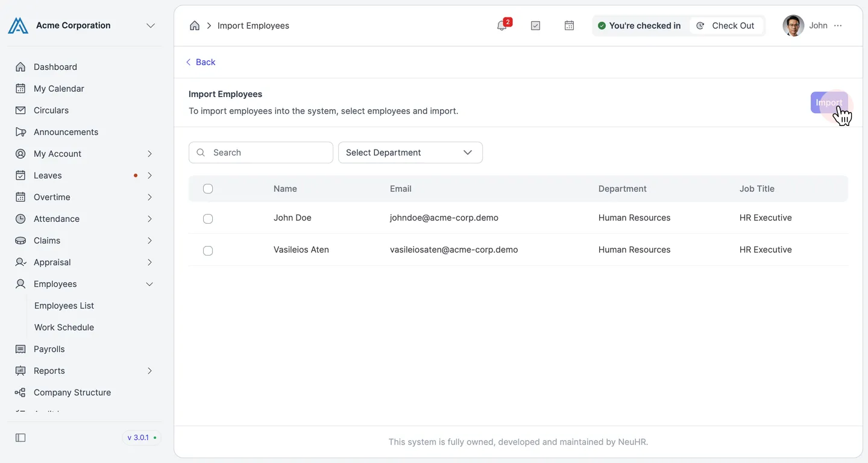Click the Job Title column header
The image size is (868, 463).
point(757,189)
